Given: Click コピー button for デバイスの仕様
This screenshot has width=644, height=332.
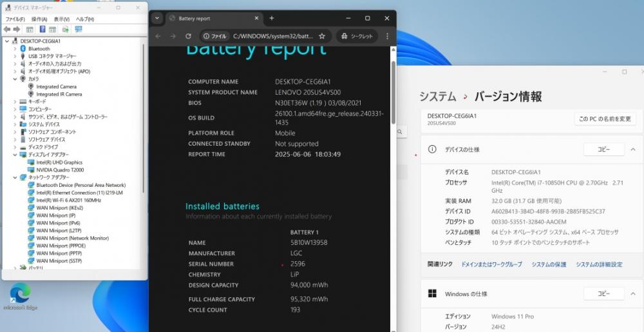Looking at the screenshot, I should click(x=604, y=150).
